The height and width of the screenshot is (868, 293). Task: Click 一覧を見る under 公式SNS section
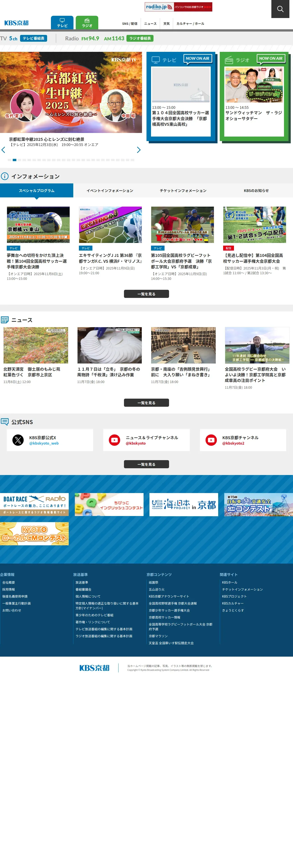tap(146, 464)
